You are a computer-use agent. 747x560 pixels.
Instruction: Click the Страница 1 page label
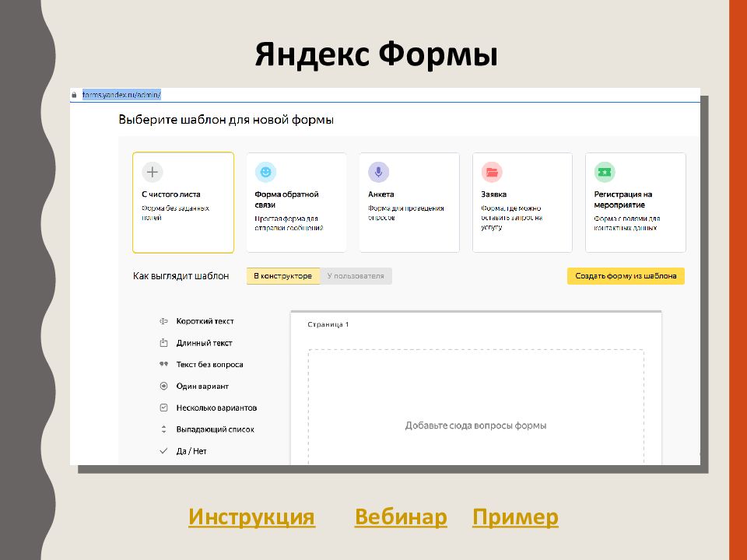[x=328, y=324]
